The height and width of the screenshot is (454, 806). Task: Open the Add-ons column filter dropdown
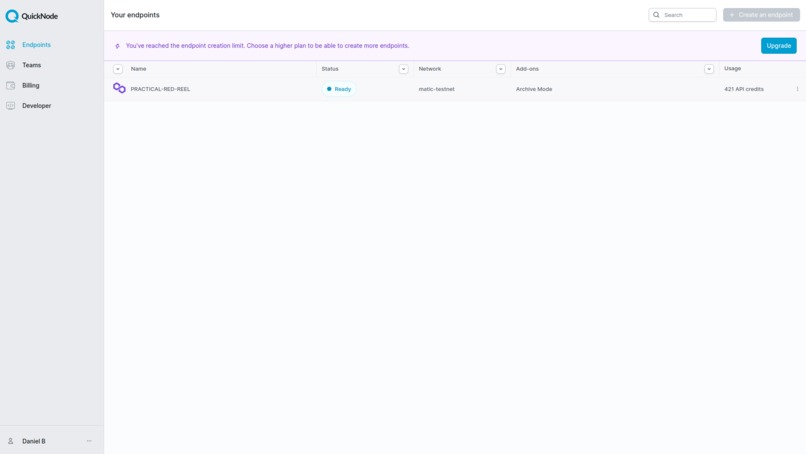pos(709,69)
